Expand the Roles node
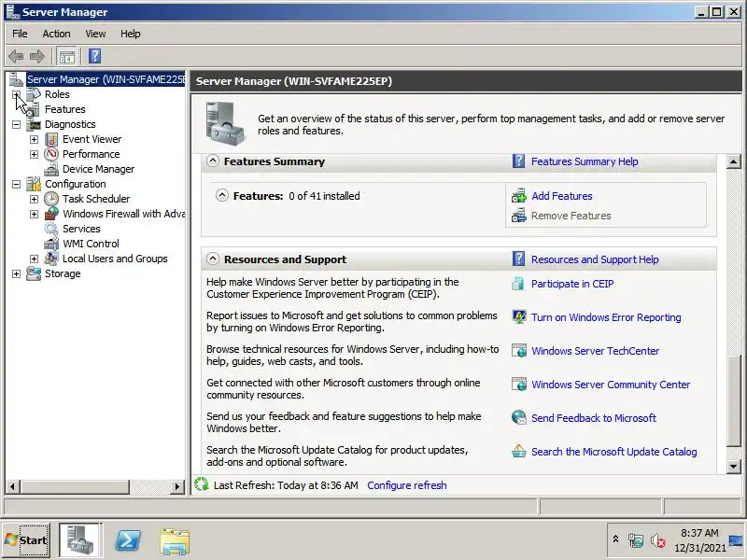This screenshot has width=747, height=560. click(16, 94)
